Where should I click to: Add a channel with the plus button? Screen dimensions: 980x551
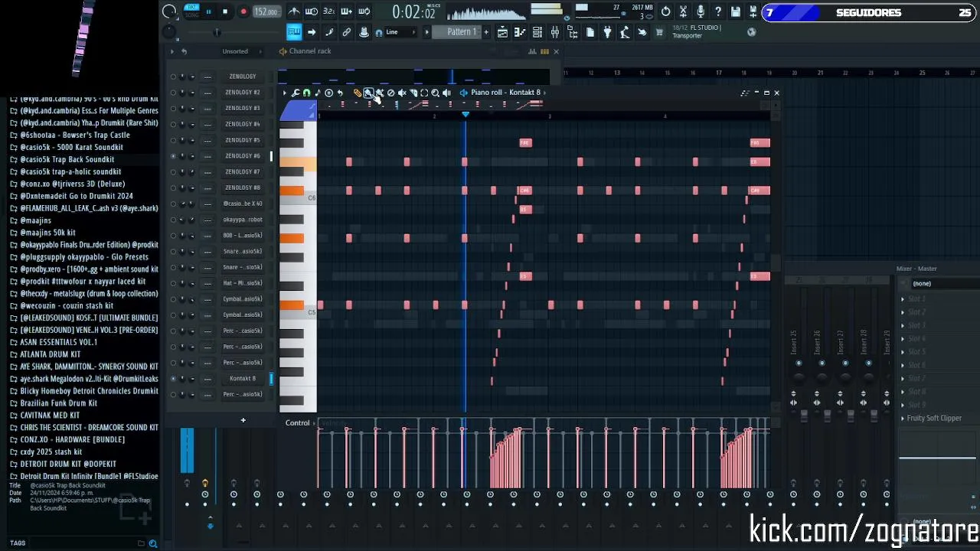243,420
